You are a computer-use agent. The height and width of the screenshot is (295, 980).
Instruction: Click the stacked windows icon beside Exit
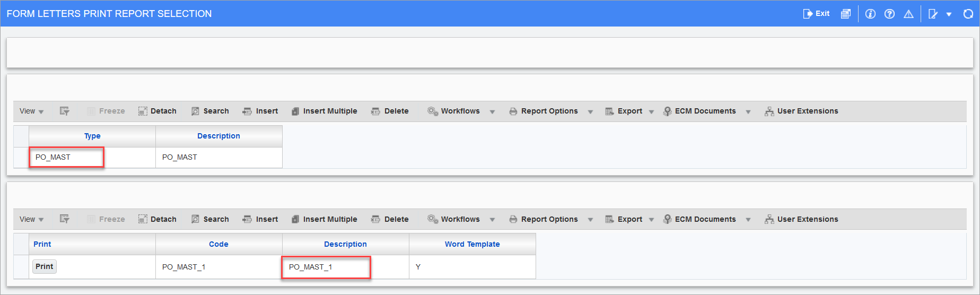click(846, 14)
